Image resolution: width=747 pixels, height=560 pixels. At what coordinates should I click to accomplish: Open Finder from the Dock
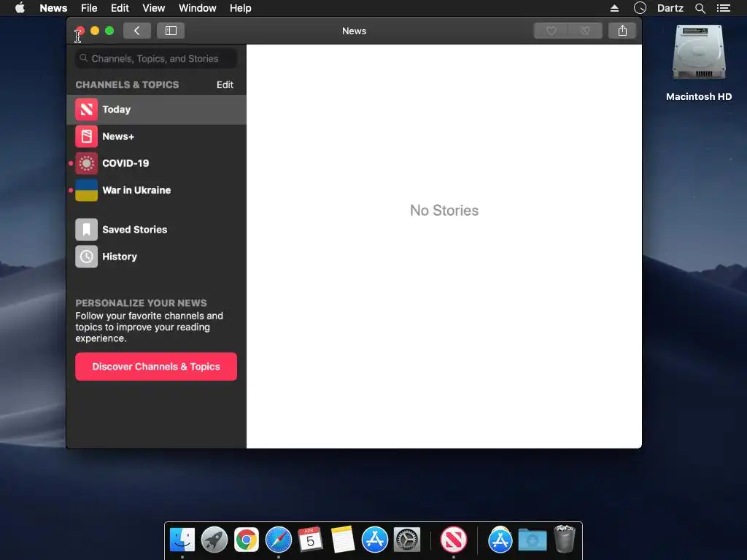point(182,540)
